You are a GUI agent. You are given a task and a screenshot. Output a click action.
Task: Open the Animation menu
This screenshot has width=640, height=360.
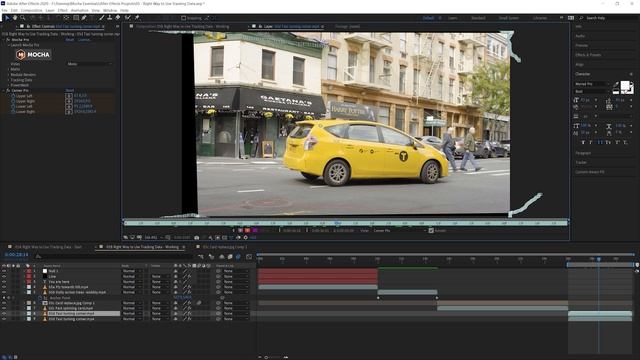point(80,10)
